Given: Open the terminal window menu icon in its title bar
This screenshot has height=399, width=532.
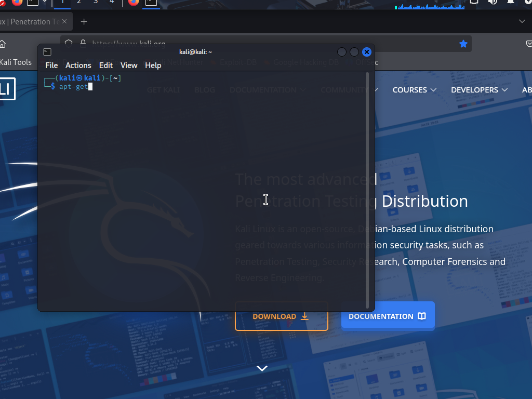Looking at the screenshot, I should (x=47, y=52).
